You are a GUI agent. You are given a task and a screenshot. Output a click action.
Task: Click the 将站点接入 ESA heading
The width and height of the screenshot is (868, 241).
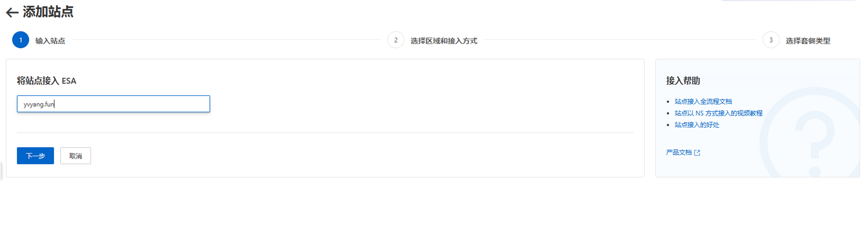point(47,81)
